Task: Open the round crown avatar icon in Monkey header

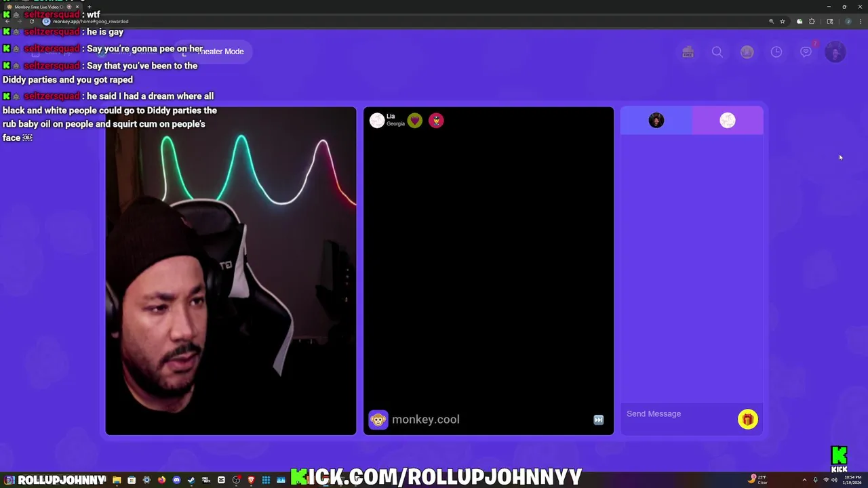Action: 747,52
